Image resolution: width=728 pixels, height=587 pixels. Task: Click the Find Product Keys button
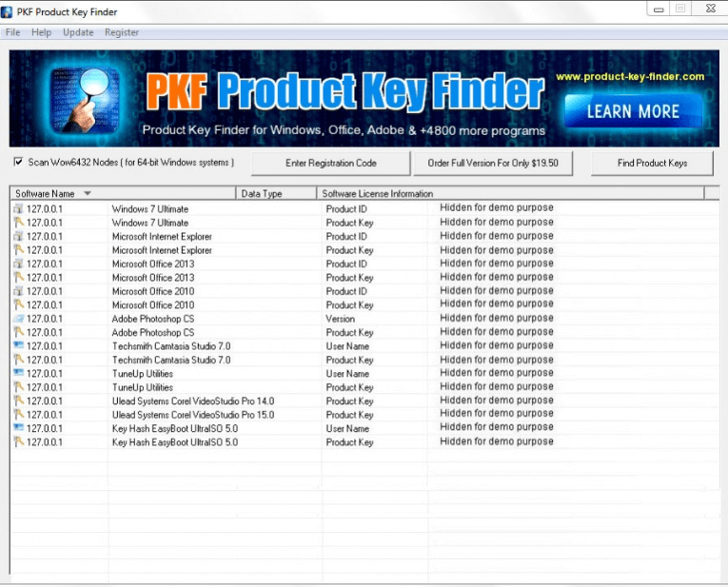coord(652,164)
